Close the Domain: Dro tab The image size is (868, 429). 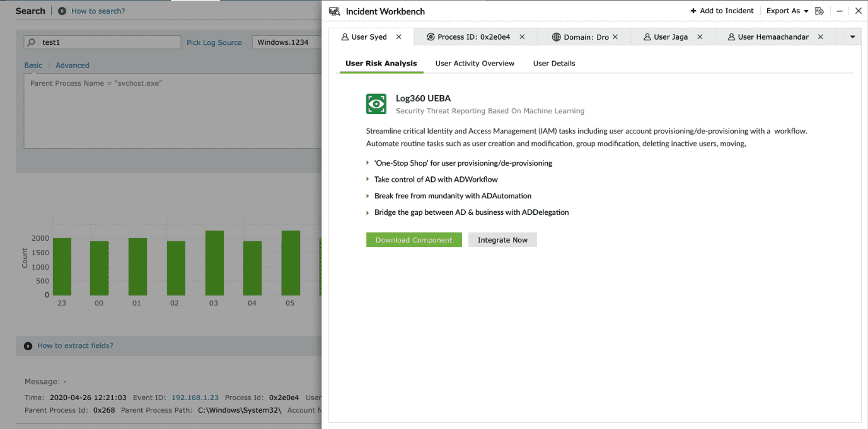pos(615,37)
